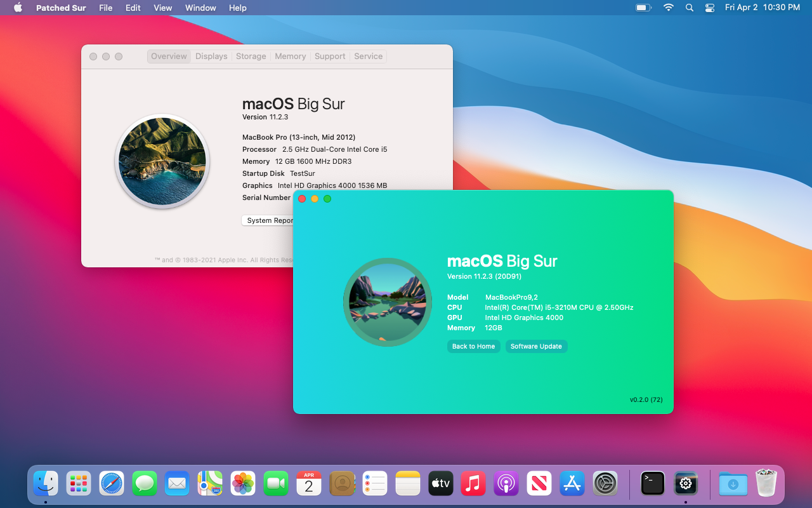Launch Terminal from the dock
Viewport: 812px width, 508px height.
click(653, 484)
